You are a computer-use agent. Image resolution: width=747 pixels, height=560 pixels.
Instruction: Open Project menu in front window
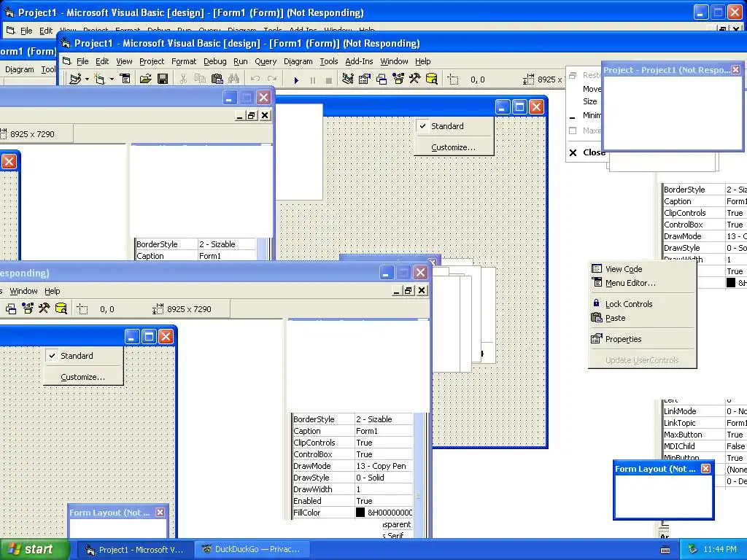click(152, 61)
